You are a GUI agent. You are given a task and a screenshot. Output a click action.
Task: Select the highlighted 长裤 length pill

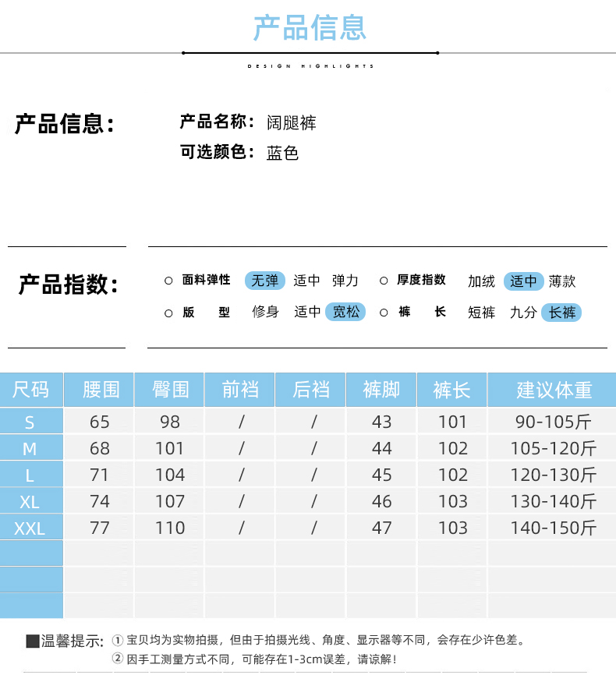pyautogui.click(x=561, y=313)
